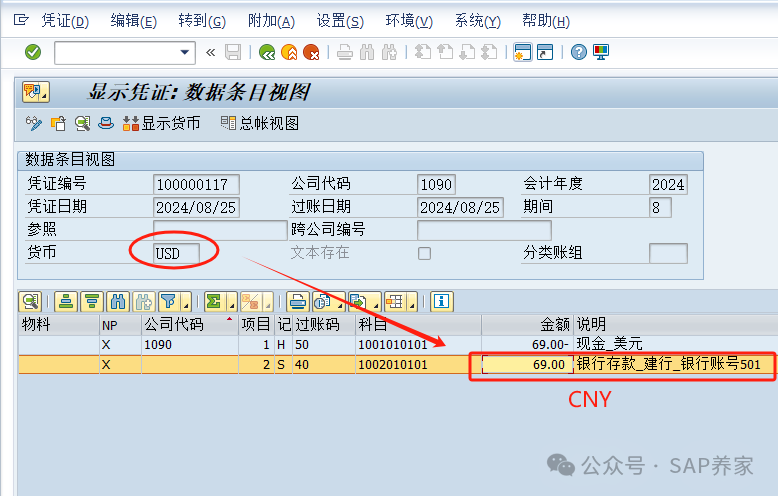Viewport: 778px width, 496px height.
Task: Expand the Views icon dropdown
Action: click(x=339, y=302)
